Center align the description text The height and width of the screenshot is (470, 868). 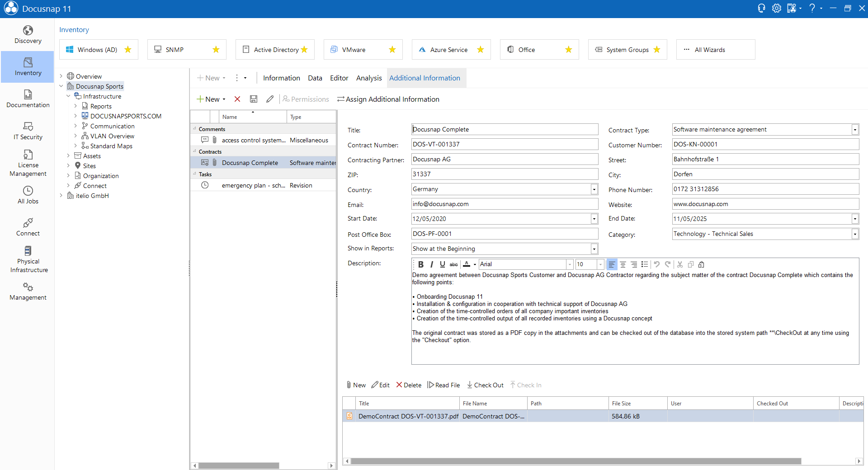623,264
